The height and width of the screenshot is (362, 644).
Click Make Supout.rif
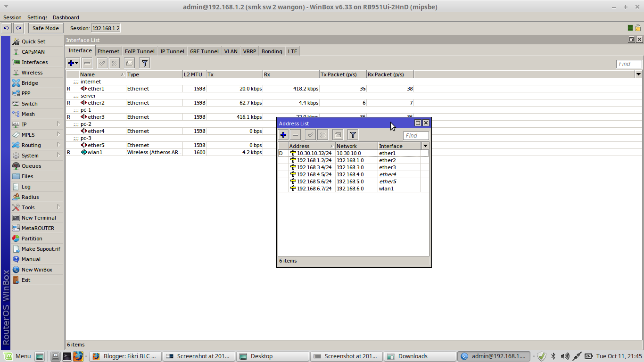[37, 249]
